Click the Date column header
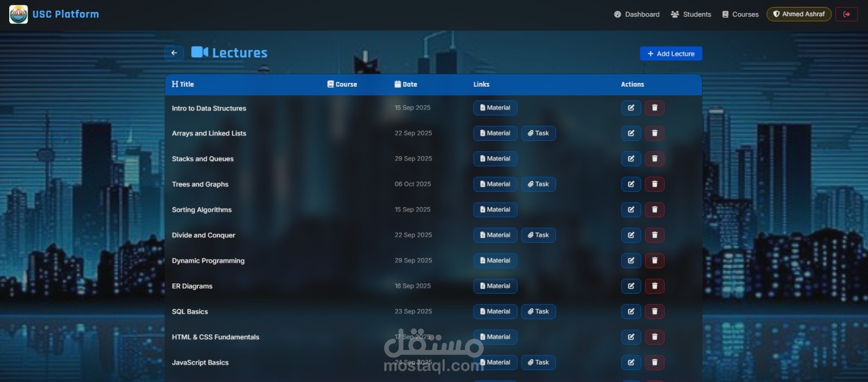868x382 pixels. [406, 85]
